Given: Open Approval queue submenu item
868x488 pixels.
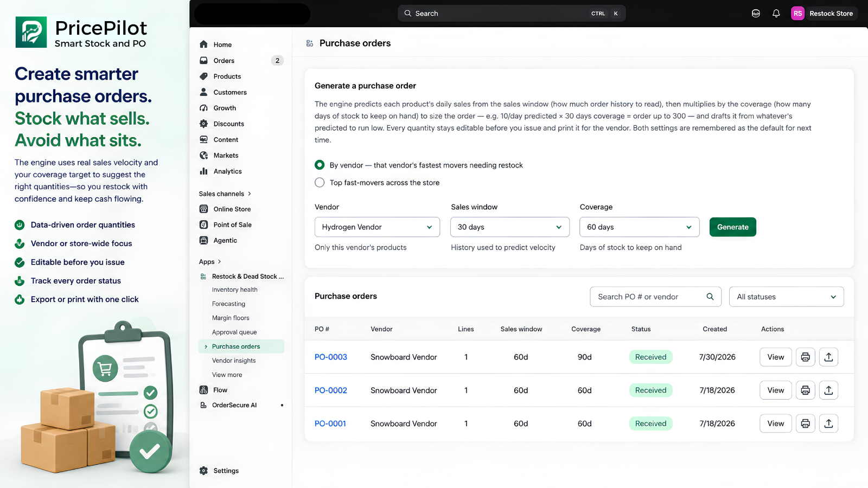Looking at the screenshot, I should tap(234, 332).
